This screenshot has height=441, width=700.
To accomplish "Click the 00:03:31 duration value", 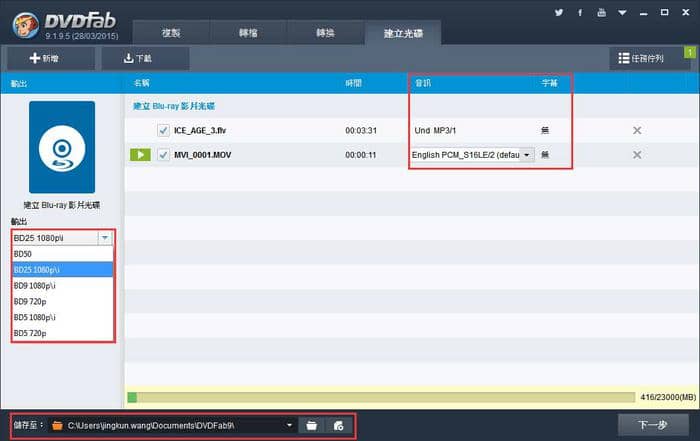I will (x=361, y=130).
